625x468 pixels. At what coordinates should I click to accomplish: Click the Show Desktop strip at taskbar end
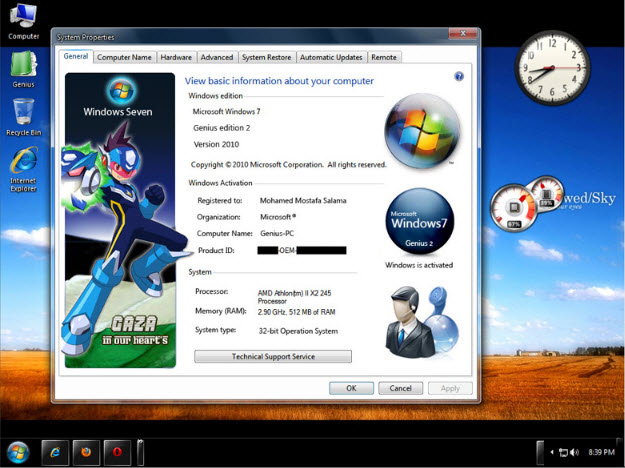(620, 453)
